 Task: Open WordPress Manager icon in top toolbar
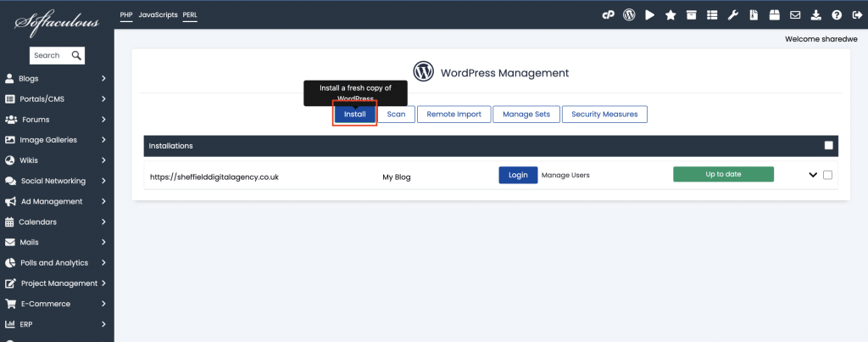(x=629, y=15)
